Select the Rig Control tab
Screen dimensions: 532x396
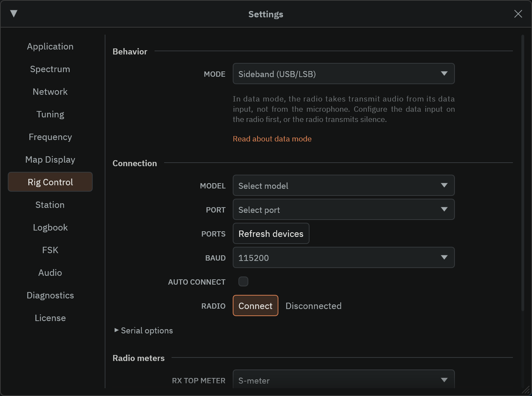[x=50, y=182]
